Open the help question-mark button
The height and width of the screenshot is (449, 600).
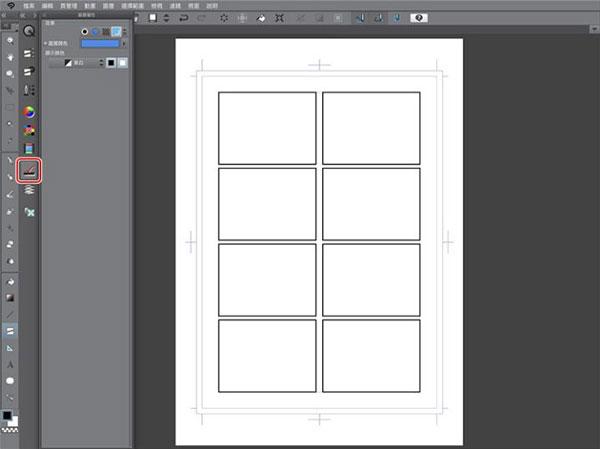(x=419, y=18)
